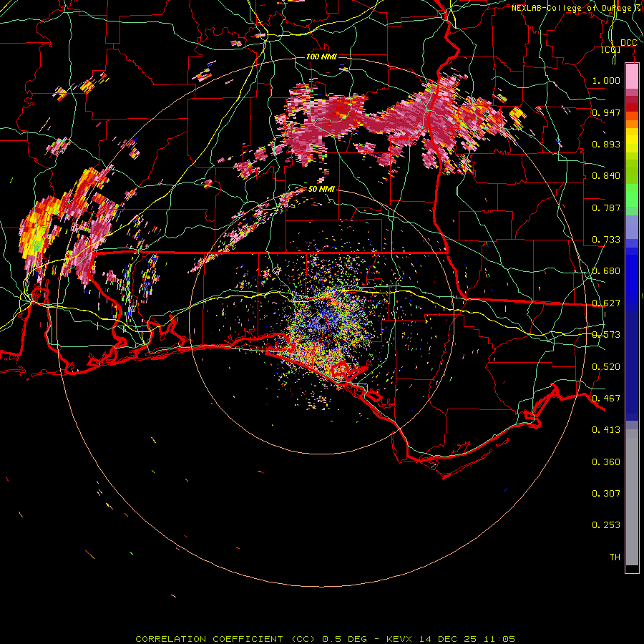644x644 pixels.
Task: Click the 0.947 scale value
Action: click(x=606, y=112)
